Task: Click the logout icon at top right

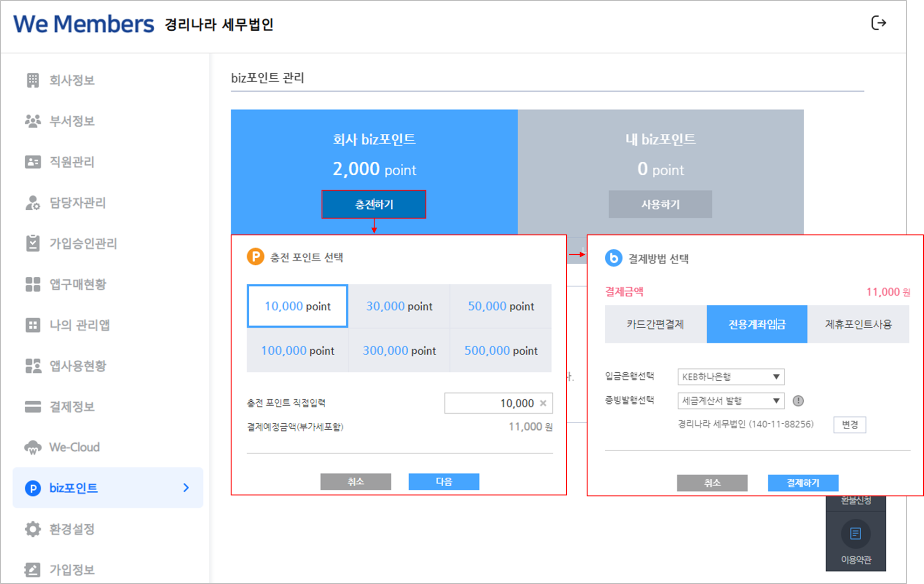Action: [878, 23]
